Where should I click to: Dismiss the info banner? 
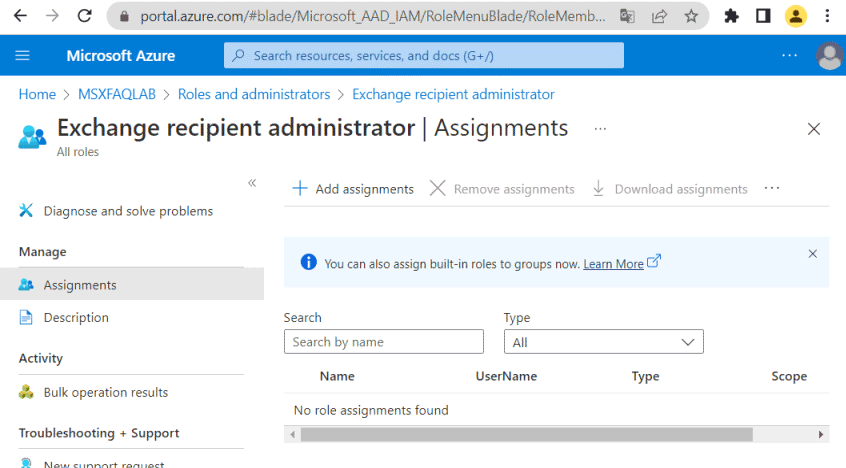pos(813,254)
